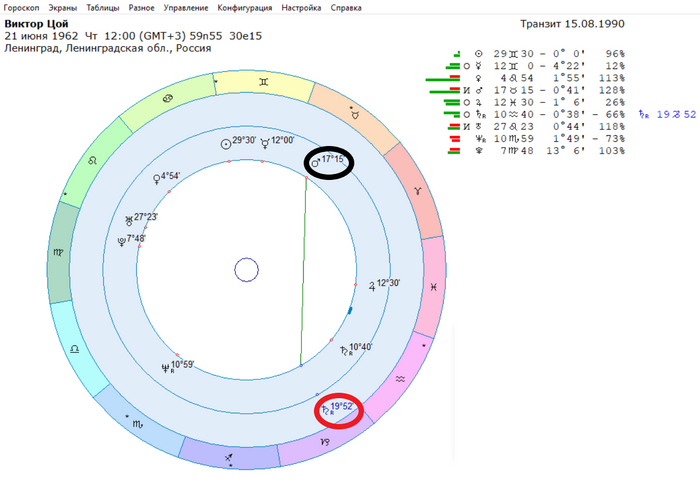Select the Neptune glyph in the chart wheel
Image resolution: width=700 pixels, height=486 pixels.
pos(166,368)
